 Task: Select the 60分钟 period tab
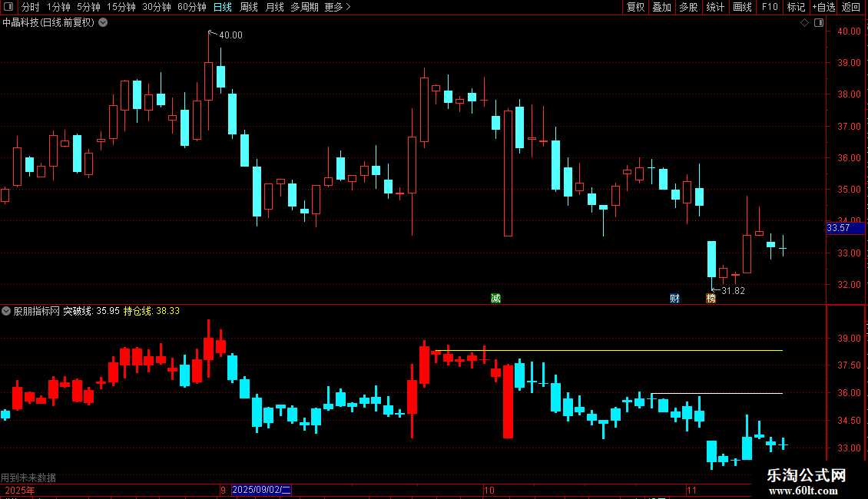pos(191,7)
